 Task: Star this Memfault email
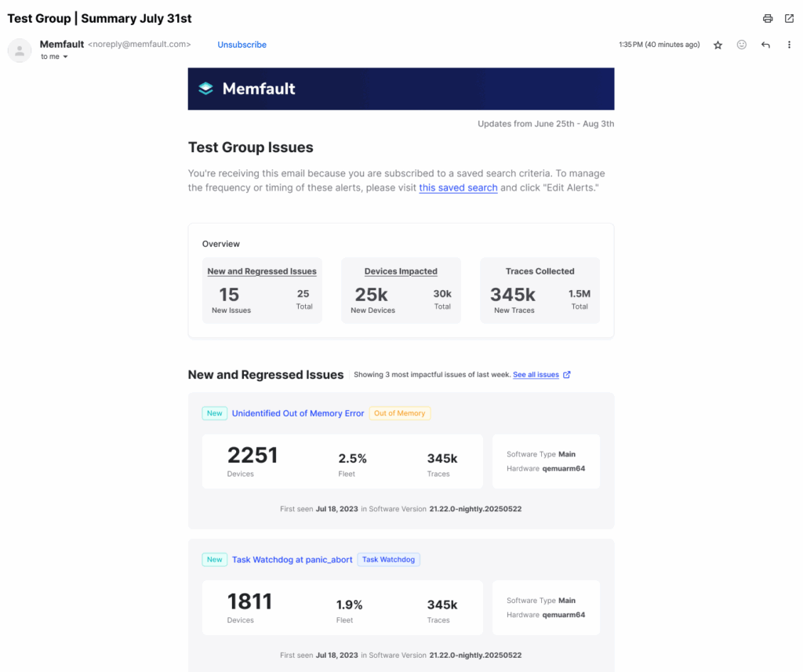(x=718, y=45)
